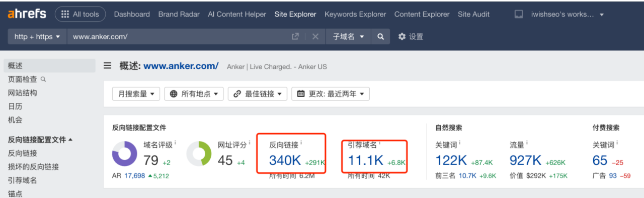Open 损坏的反向链接 in the sidebar

(x=33, y=167)
